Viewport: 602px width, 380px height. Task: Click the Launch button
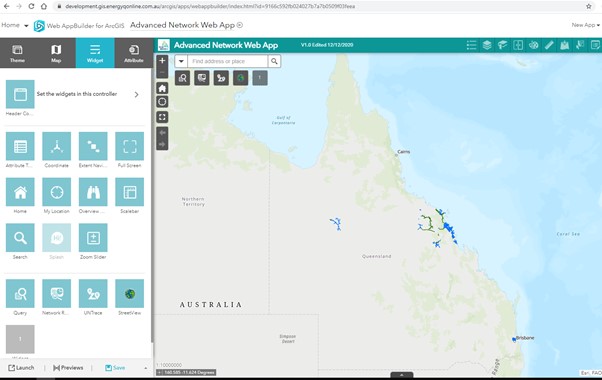pyautogui.click(x=21, y=368)
